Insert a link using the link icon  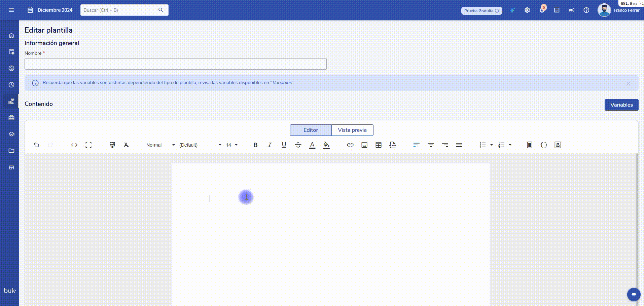(350, 145)
